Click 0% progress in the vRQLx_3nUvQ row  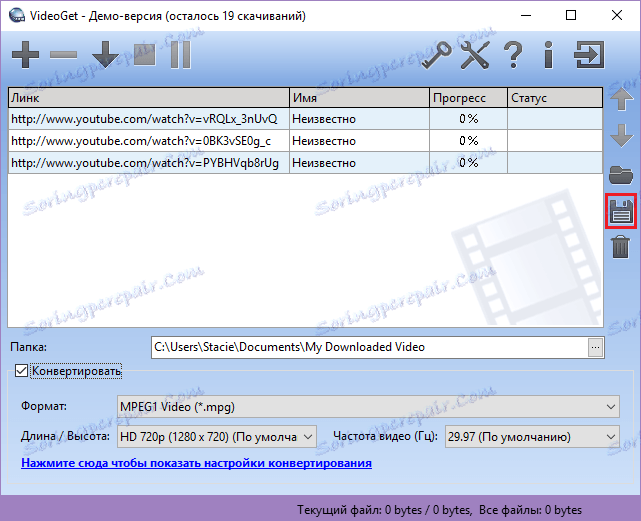(x=468, y=119)
